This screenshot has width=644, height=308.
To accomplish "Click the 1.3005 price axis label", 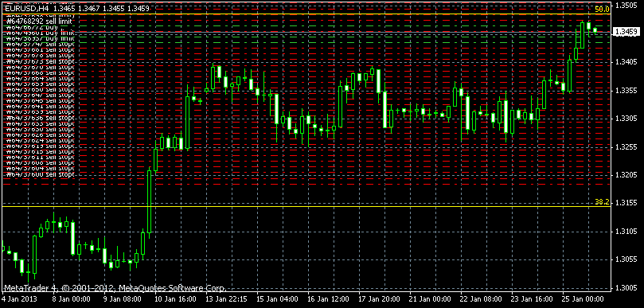I will point(627,288).
